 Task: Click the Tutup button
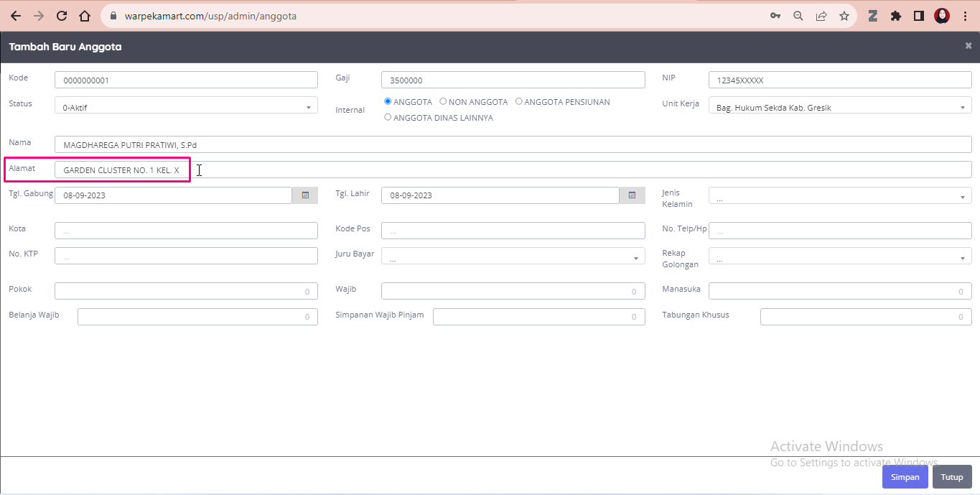point(952,477)
